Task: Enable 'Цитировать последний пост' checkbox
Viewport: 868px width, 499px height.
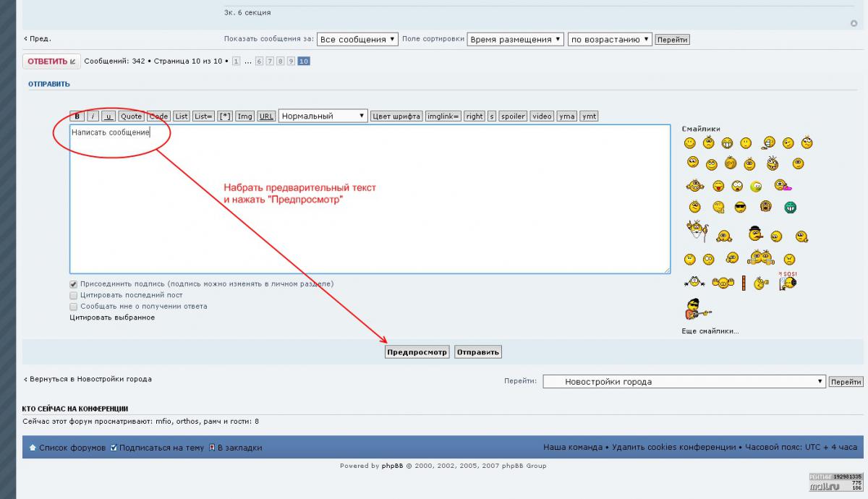Action: click(74, 295)
